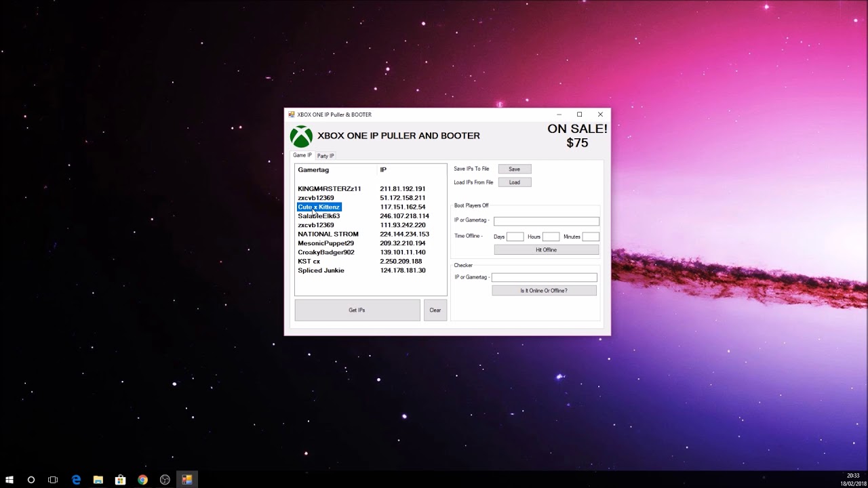Click IP address 117.151.162.54
Screen dimensions: 868x488
403,207
